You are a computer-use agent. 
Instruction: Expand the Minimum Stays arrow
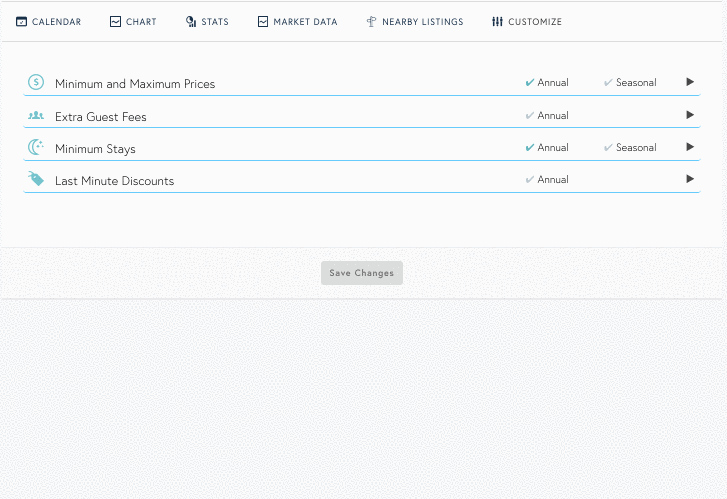click(x=690, y=147)
